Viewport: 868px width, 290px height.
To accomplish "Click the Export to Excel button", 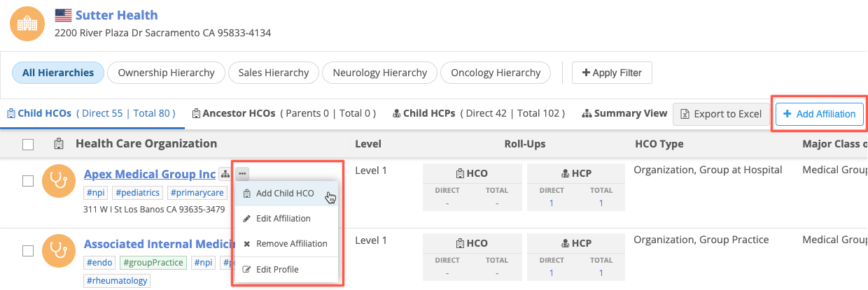I will (x=722, y=114).
